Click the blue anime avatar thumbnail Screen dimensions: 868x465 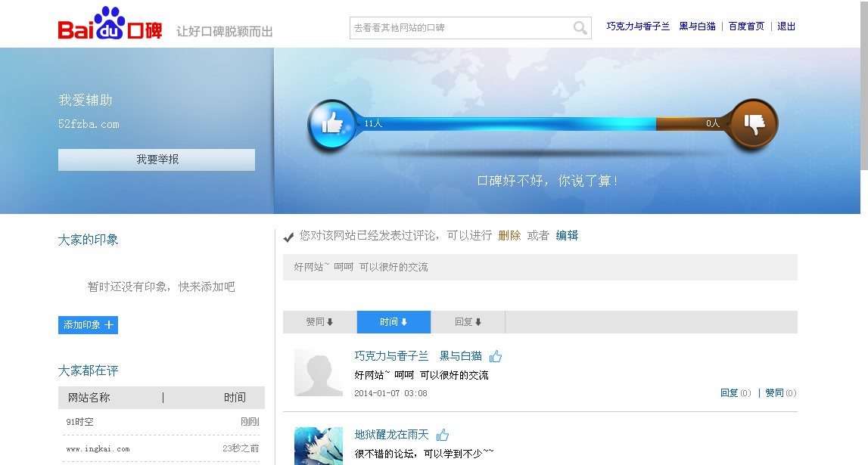319,445
